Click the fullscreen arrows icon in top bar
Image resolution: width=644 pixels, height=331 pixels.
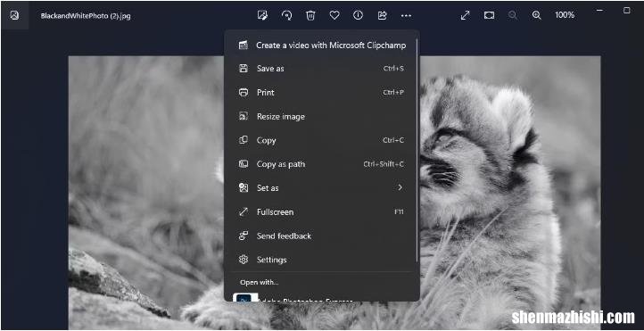click(x=465, y=15)
